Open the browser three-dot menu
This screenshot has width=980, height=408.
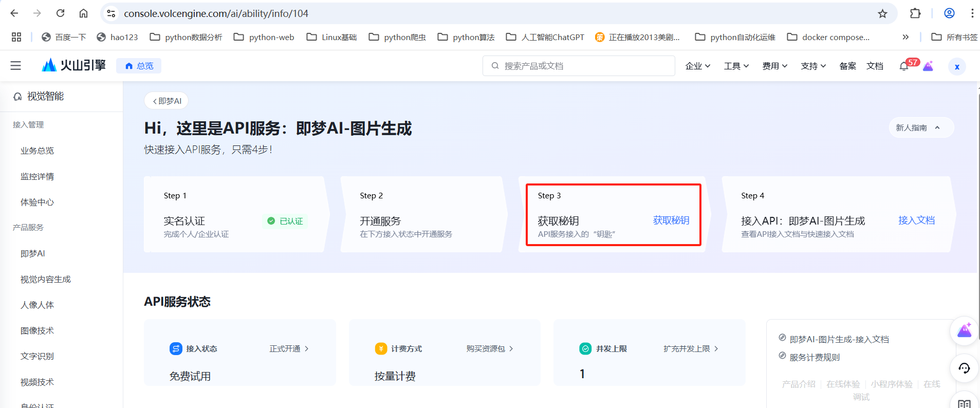[972, 13]
